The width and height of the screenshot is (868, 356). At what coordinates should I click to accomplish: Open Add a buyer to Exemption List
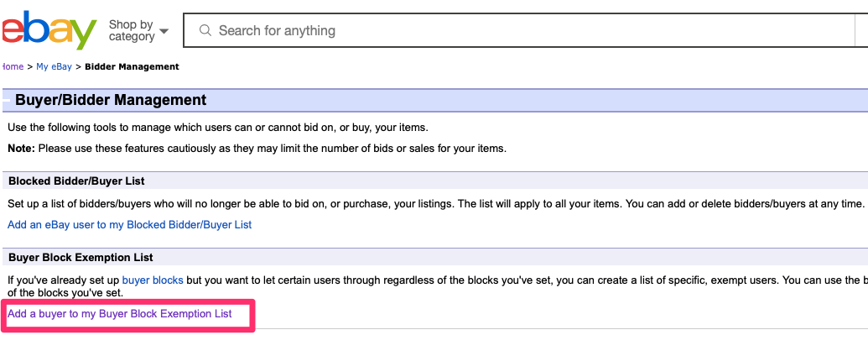point(120,313)
